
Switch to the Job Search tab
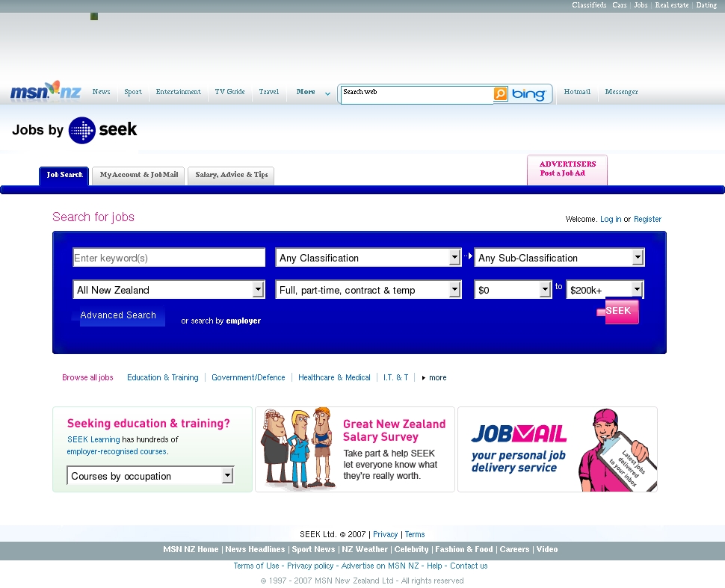[x=64, y=175]
